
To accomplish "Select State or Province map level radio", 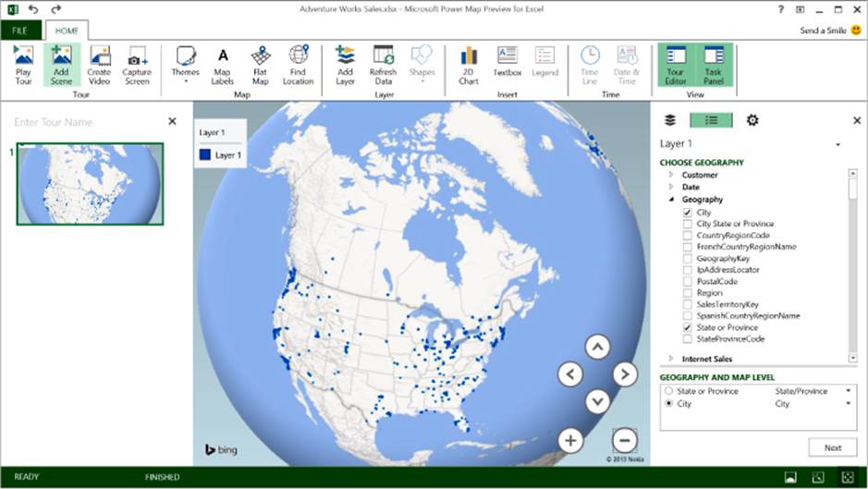I will pyautogui.click(x=668, y=391).
